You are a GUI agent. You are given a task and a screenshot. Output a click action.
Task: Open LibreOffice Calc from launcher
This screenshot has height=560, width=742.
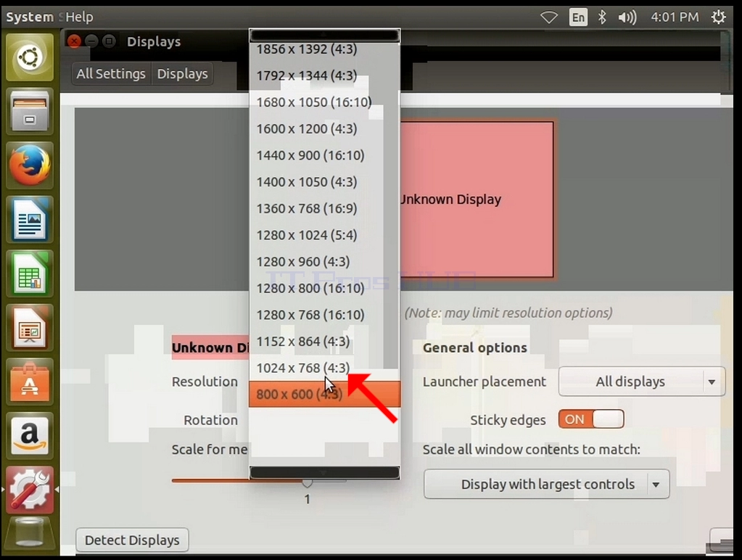tap(30, 273)
